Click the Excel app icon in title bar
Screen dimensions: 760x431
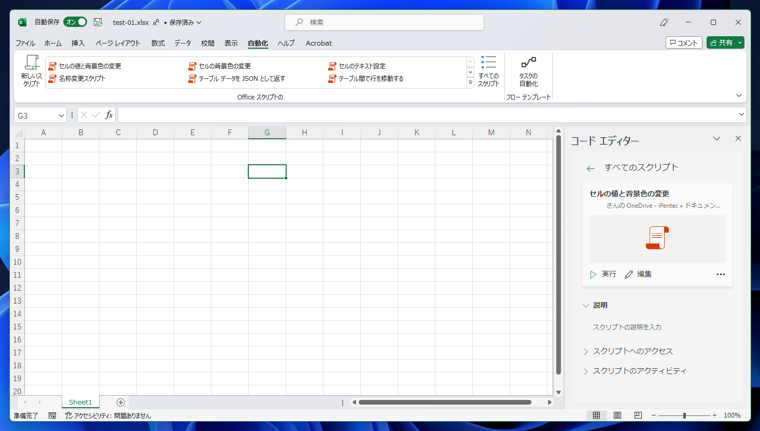tap(22, 22)
